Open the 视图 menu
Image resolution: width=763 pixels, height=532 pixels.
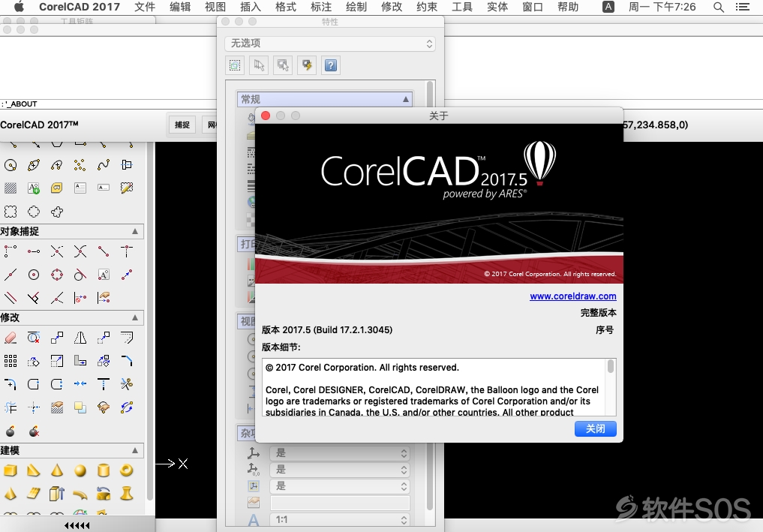pos(215,7)
